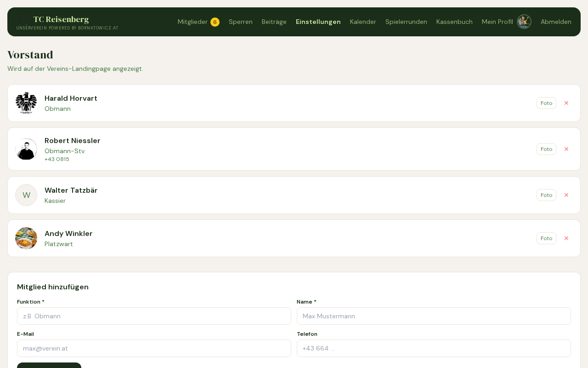This screenshot has width=588, height=368.
Task: Navigate to Spielerrunden
Action: tap(406, 22)
